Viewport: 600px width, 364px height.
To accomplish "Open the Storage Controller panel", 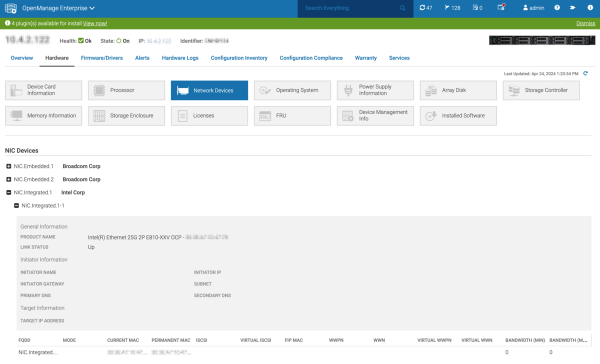I will pyautogui.click(x=541, y=90).
